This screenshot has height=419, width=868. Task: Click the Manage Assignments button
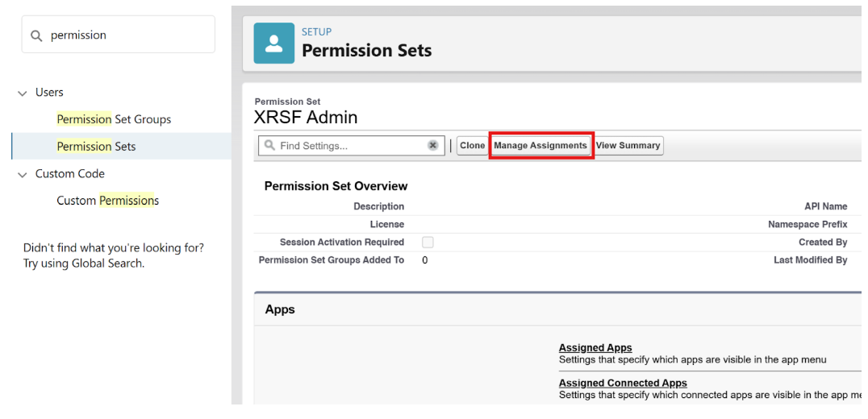pyautogui.click(x=540, y=146)
